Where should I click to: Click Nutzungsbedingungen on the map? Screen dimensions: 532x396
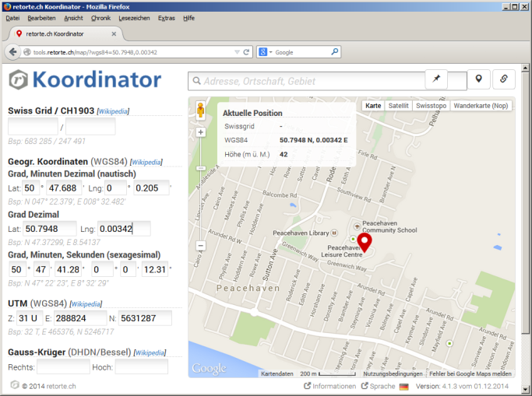[393, 373]
